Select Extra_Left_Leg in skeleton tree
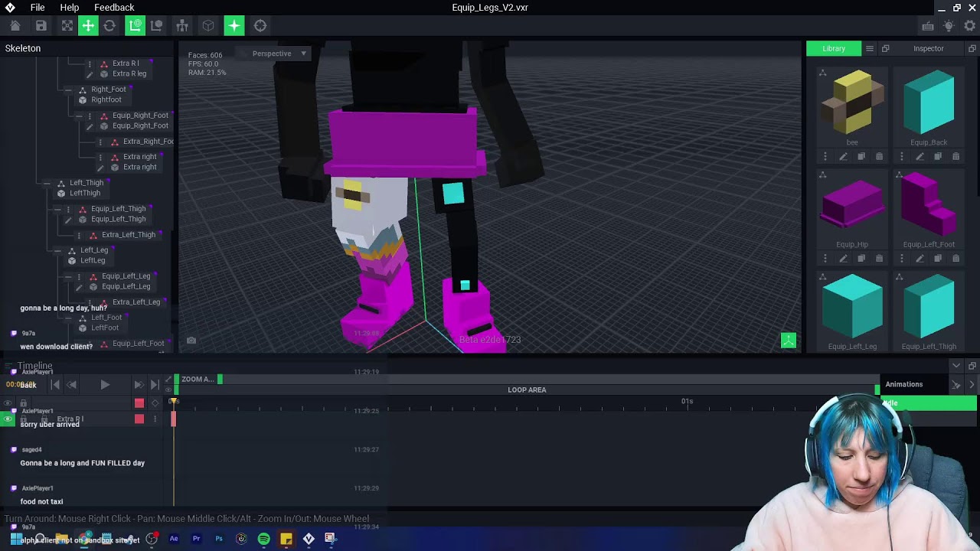Image resolution: width=980 pixels, height=551 pixels. (136, 302)
